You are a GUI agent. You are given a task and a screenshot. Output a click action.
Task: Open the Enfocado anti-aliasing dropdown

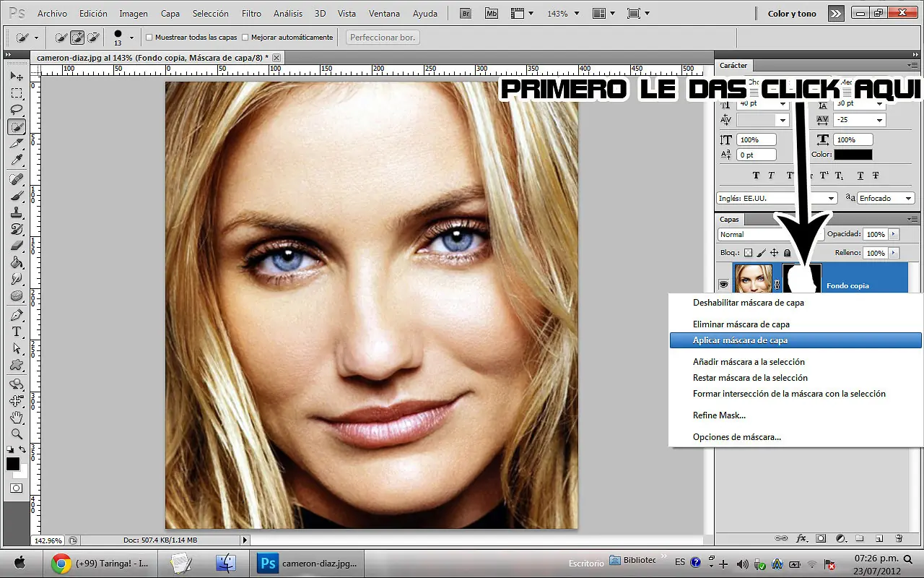907,198
